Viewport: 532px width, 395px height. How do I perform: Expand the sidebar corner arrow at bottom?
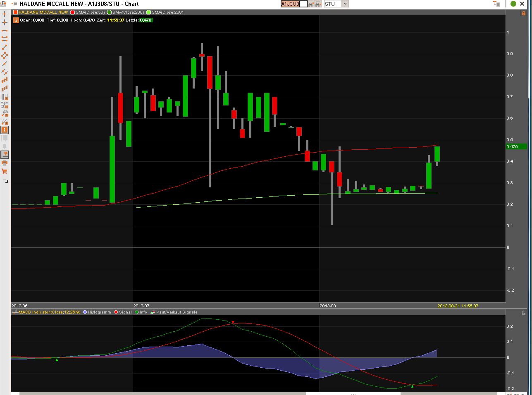[5, 181]
